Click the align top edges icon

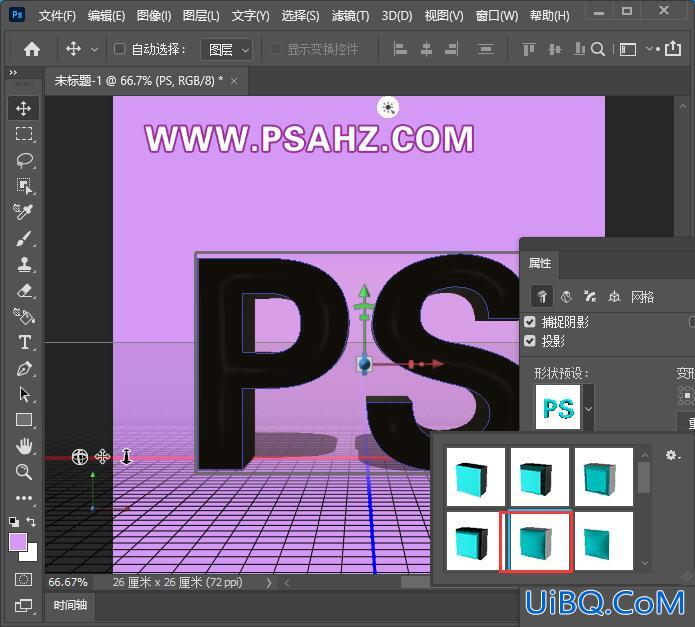[x=528, y=49]
